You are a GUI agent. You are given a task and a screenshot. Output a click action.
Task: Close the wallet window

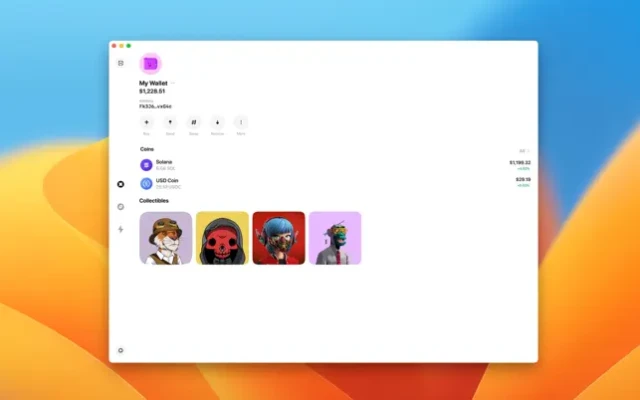114,46
